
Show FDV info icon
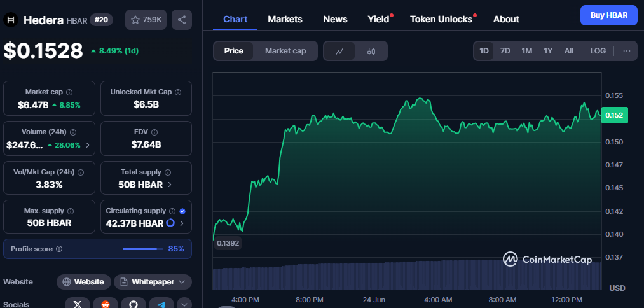coord(154,132)
